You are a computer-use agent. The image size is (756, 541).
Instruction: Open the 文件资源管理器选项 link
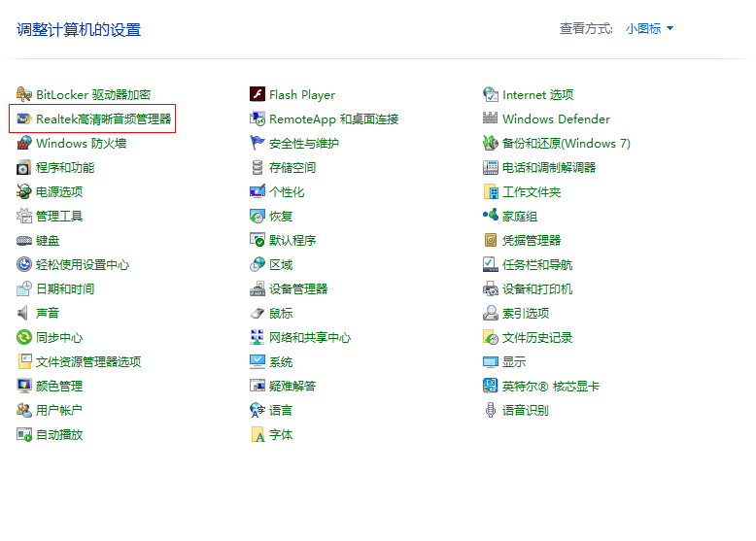88,361
